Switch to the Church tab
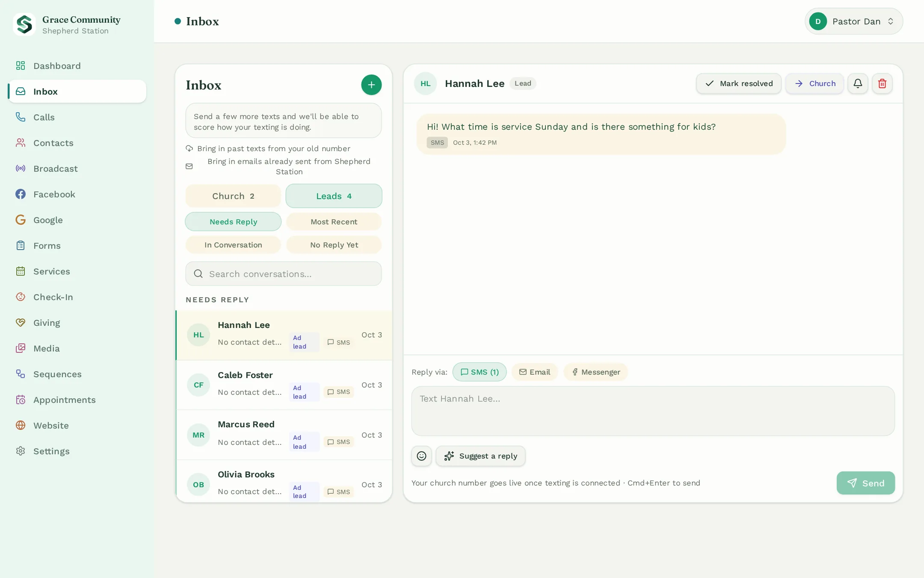Screen dimensions: 924x578 (x=233, y=196)
